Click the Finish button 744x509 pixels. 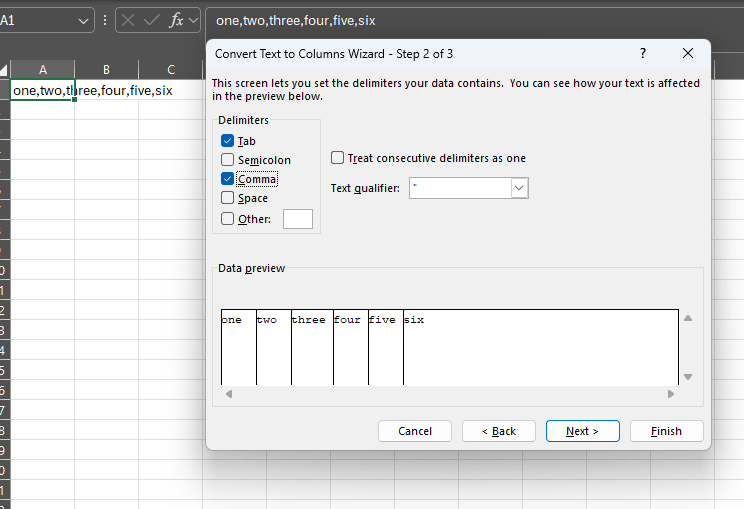tap(667, 431)
